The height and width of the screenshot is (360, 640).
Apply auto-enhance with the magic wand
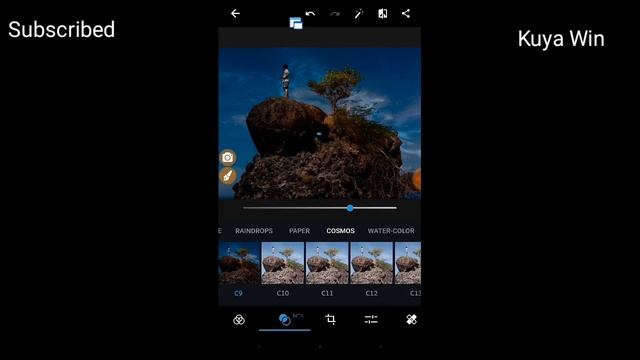coord(359,13)
